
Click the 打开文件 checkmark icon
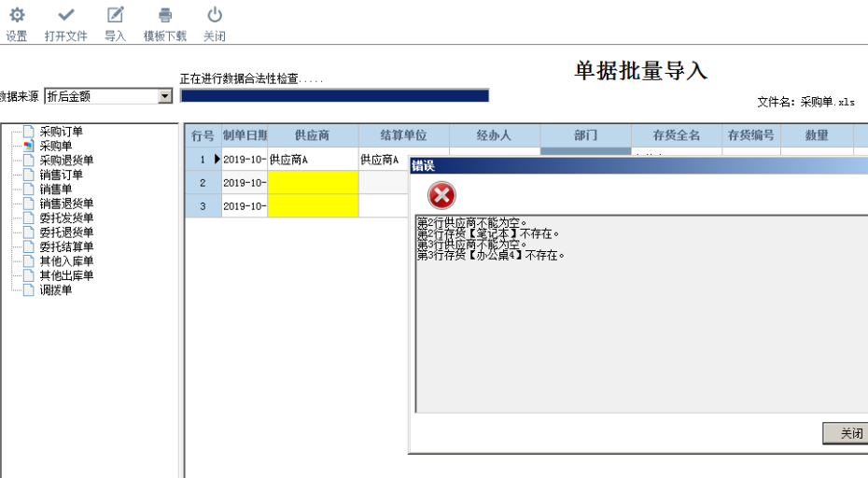pos(66,15)
